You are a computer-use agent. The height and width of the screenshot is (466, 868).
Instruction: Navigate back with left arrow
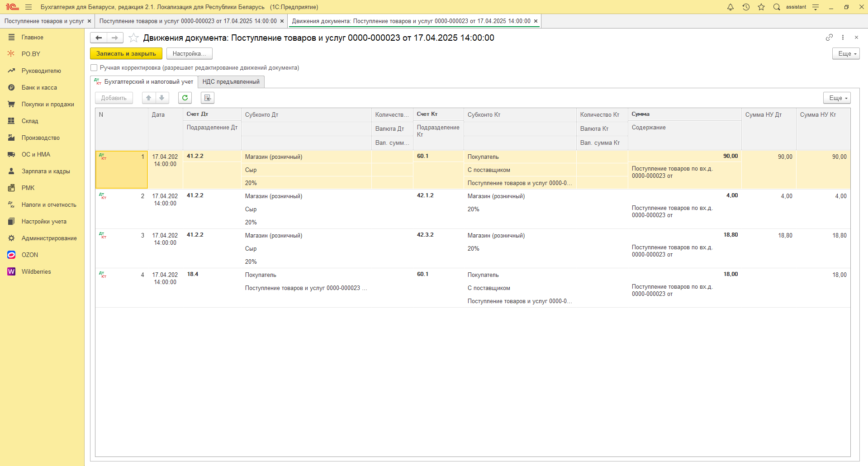point(99,38)
